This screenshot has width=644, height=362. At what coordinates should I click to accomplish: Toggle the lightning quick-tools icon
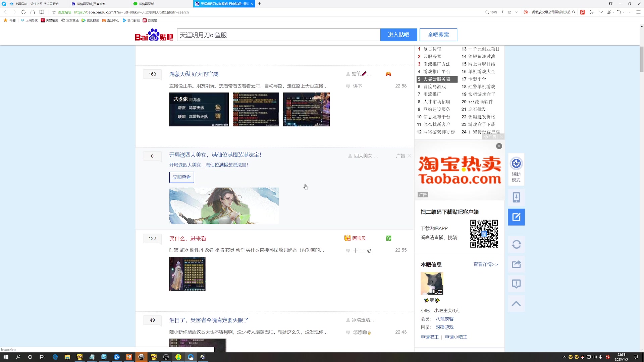tap(502, 12)
